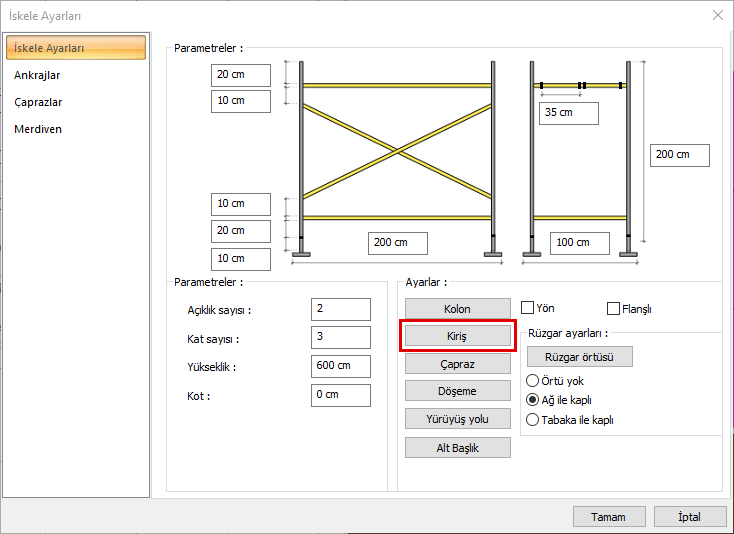This screenshot has height=534, width=734.
Task: Focus the Yükseklik 600 cm field
Action: pos(341,366)
